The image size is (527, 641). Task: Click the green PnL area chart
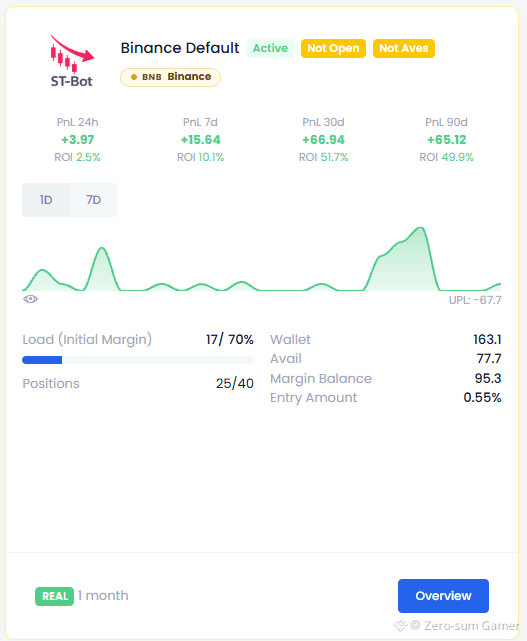(x=262, y=260)
